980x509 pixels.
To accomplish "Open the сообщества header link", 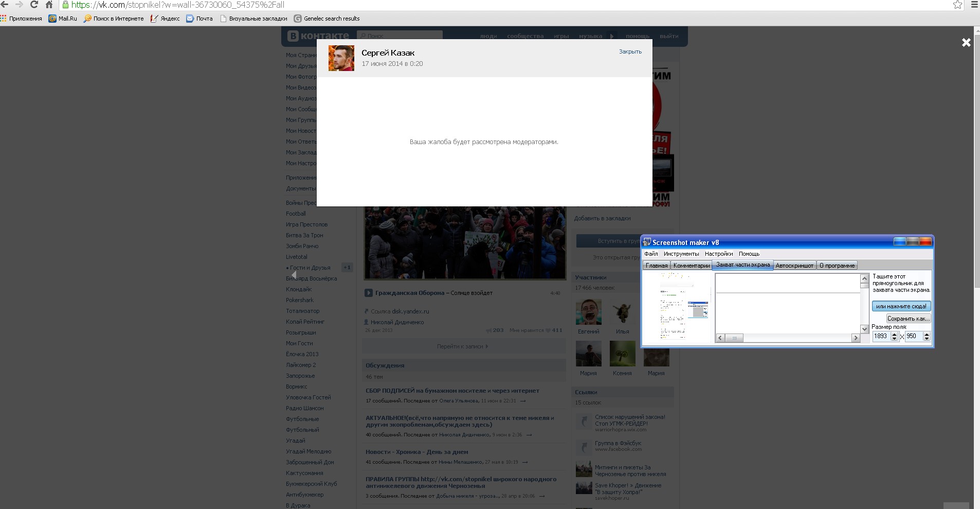I will pos(525,36).
